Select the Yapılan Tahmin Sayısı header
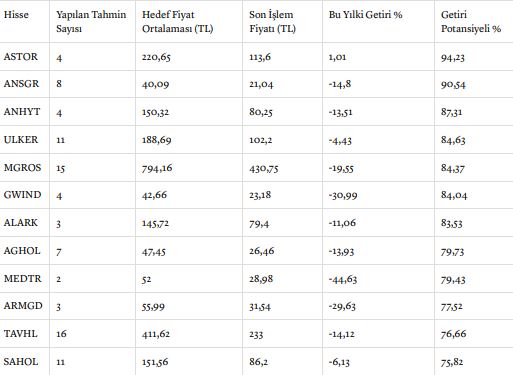 pos(91,21)
